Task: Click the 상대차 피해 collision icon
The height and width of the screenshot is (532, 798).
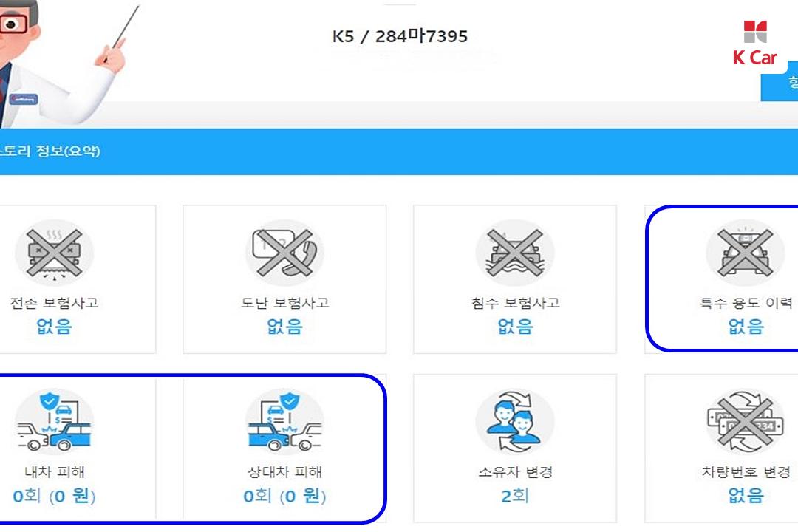Action: tap(285, 421)
